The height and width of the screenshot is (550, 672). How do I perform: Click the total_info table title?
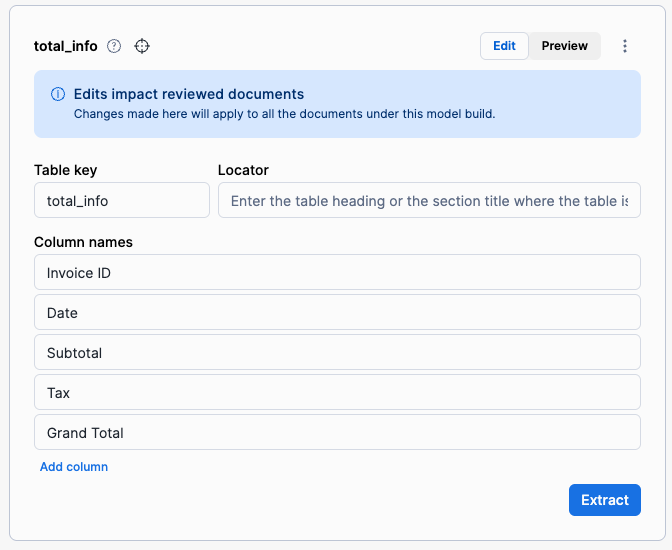click(66, 46)
